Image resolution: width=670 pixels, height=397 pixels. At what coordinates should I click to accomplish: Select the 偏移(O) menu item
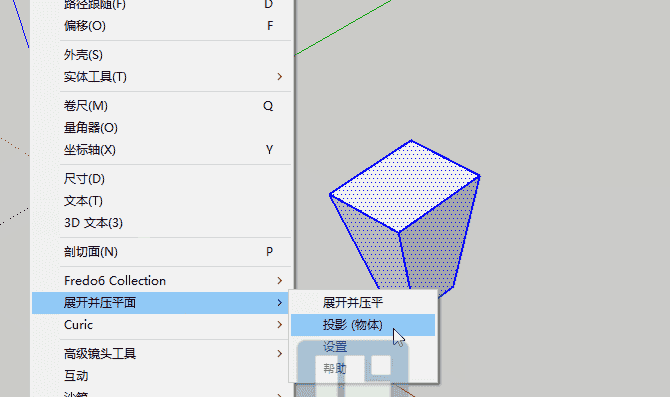(162, 26)
